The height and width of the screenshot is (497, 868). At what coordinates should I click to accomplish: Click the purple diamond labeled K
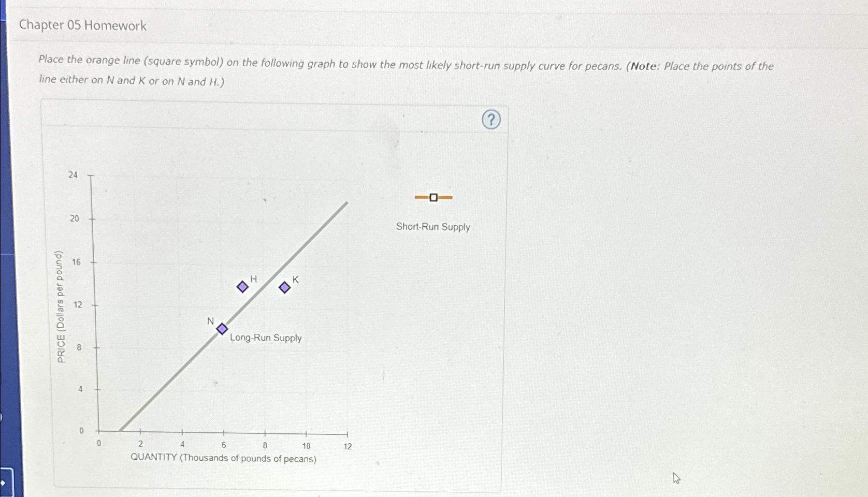tap(284, 287)
